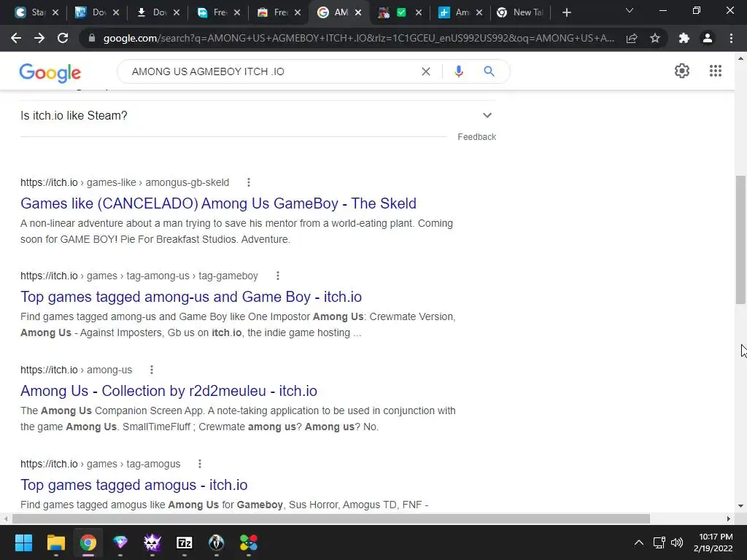
Task: Close the active AM Google tab
Action: (358, 12)
